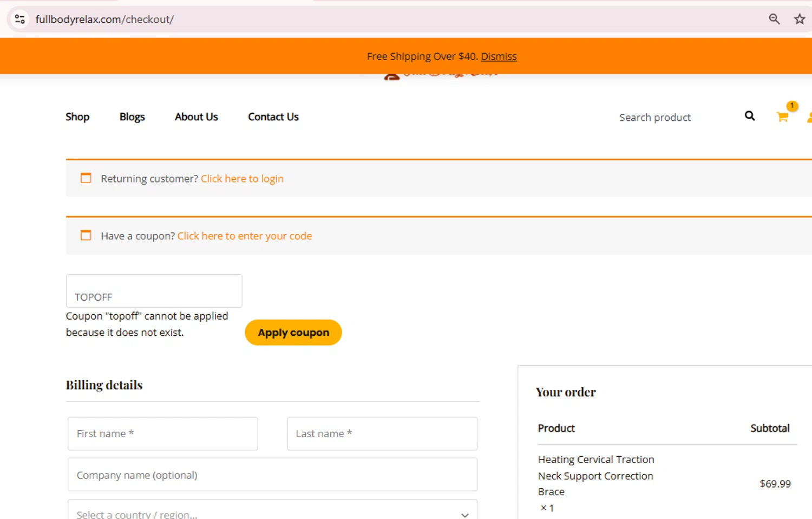
Task: Open site information icon in address bar
Action: click(20, 19)
